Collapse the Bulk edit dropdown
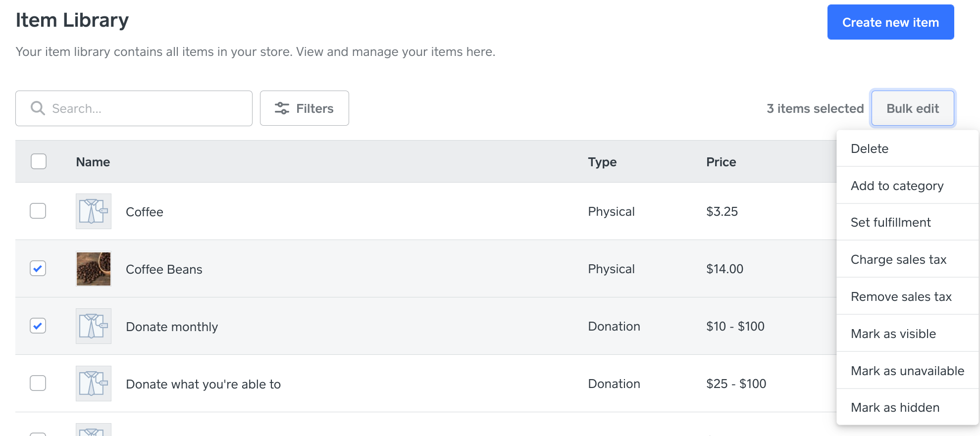The width and height of the screenshot is (980, 436). (x=912, y=108)
